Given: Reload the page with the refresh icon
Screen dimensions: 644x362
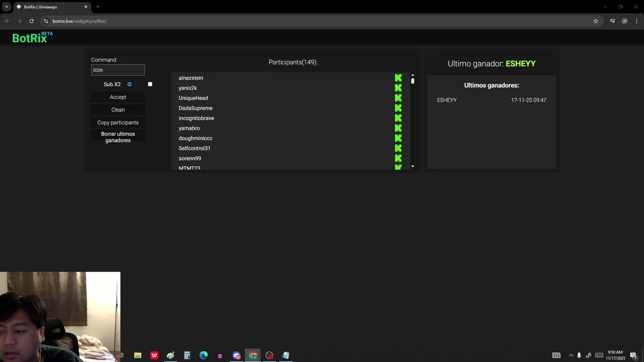Looking at the screenshot, I should click(31, 21).
